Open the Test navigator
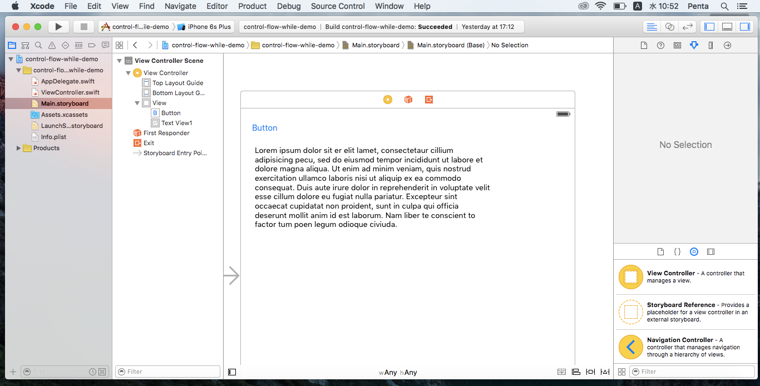Screen dimensions: 760x386 point(65,45)
